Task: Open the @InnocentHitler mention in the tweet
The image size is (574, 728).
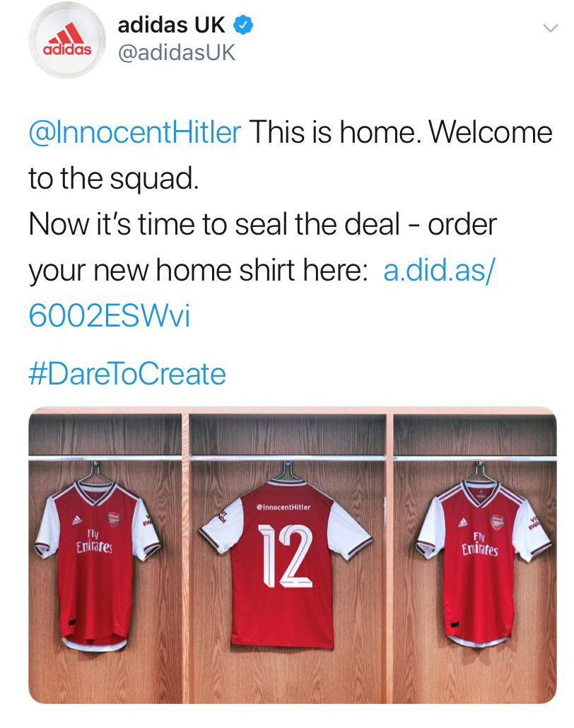Action: (x=135, y=132)
